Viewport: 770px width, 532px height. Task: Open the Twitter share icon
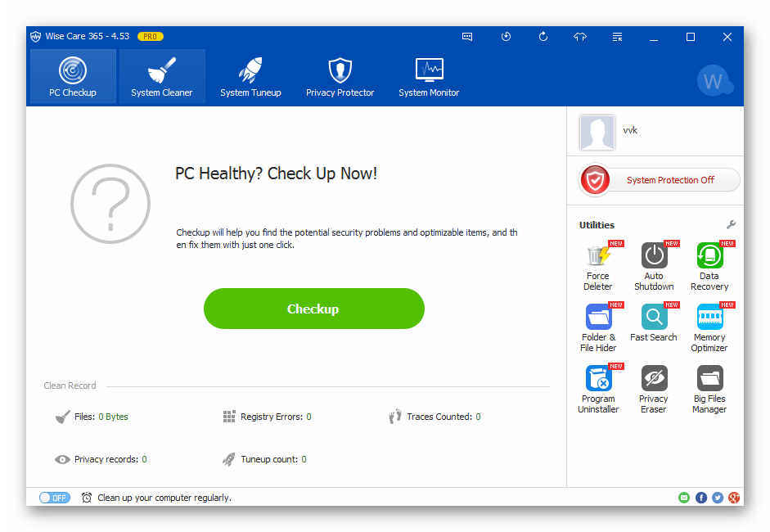coord(718,498)
